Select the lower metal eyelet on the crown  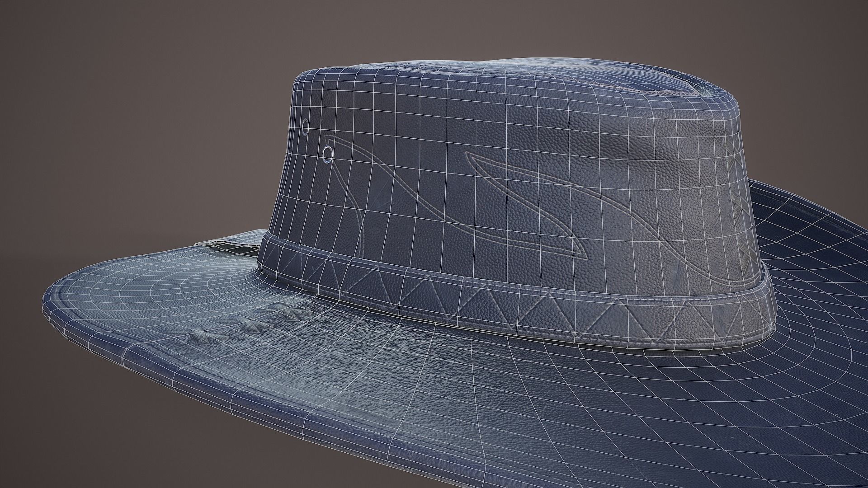pos(327,154)
